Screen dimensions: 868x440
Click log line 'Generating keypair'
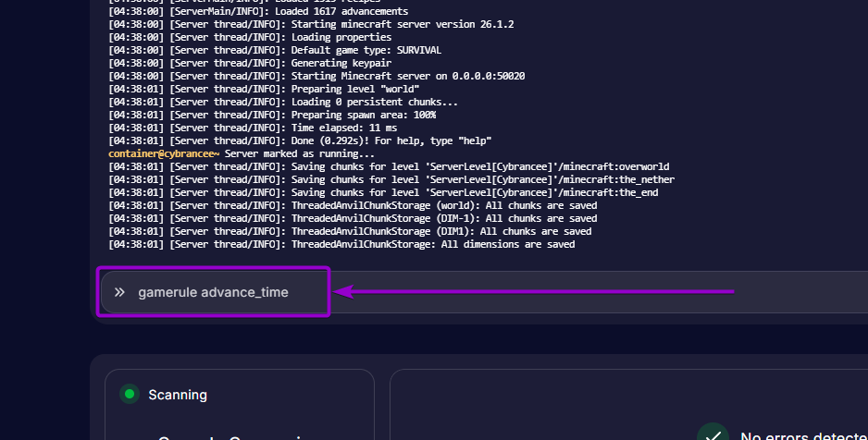(250, 64)
